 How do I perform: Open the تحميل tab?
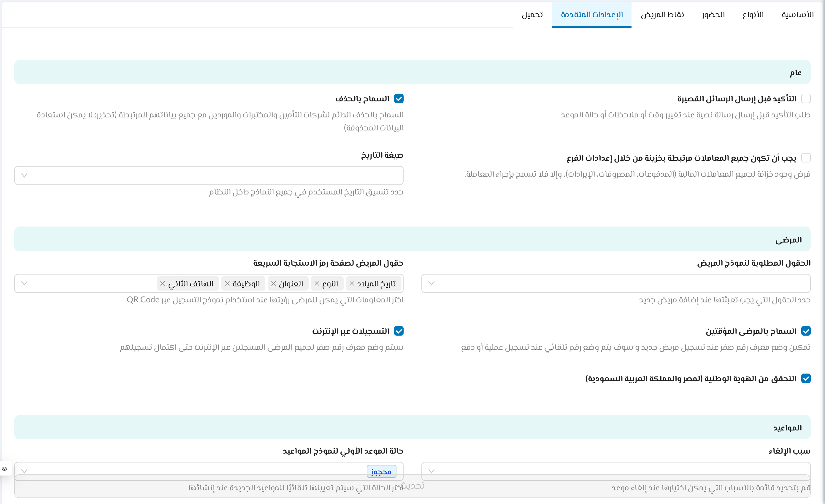(532, 15)
